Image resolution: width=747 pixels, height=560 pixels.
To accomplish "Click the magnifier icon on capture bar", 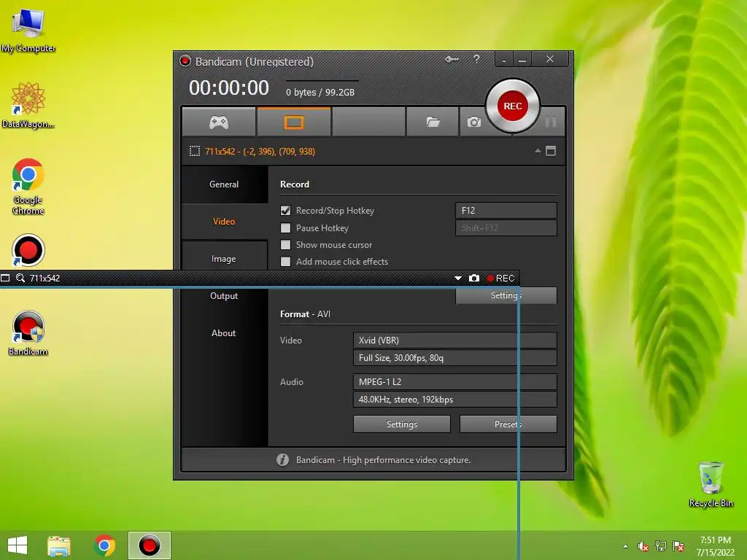I will pyautogui.click(x=20, y=278).
